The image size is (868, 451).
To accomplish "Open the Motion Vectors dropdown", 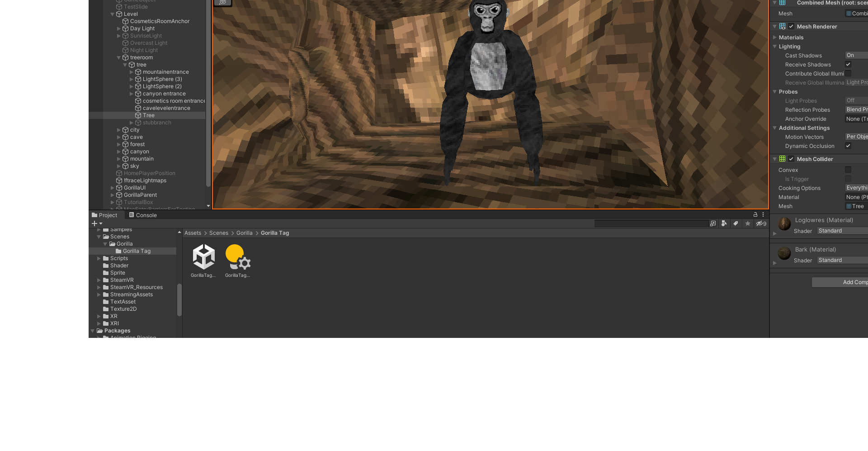I will coord(856,137).
